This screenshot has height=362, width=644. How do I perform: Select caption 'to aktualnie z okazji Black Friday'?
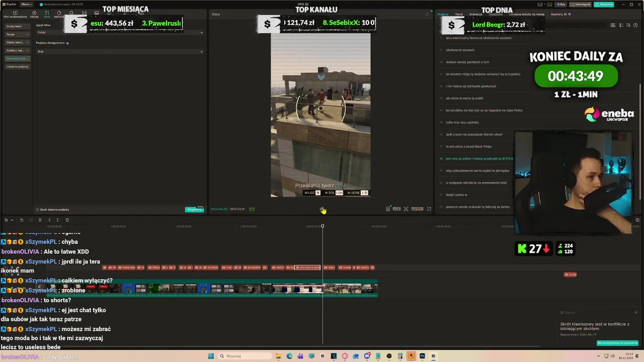469,146
